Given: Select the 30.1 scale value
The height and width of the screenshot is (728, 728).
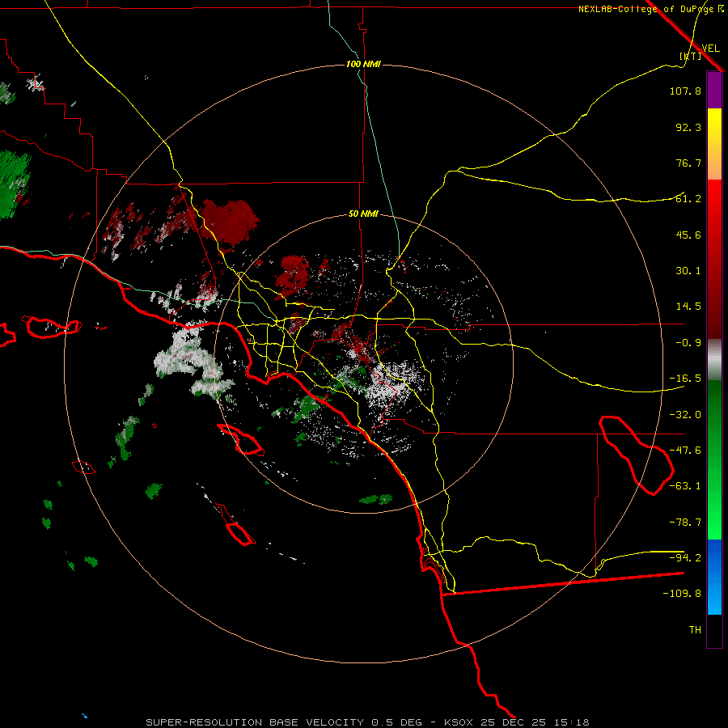Looking at the screenshot, I should pyautogui.click(x=688, y=271).
